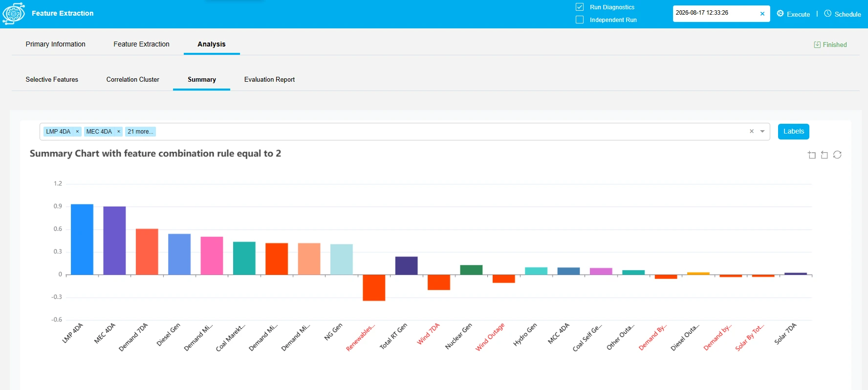
Task: Click the chart zoom reset icon
Action: [x=825, y=155]
